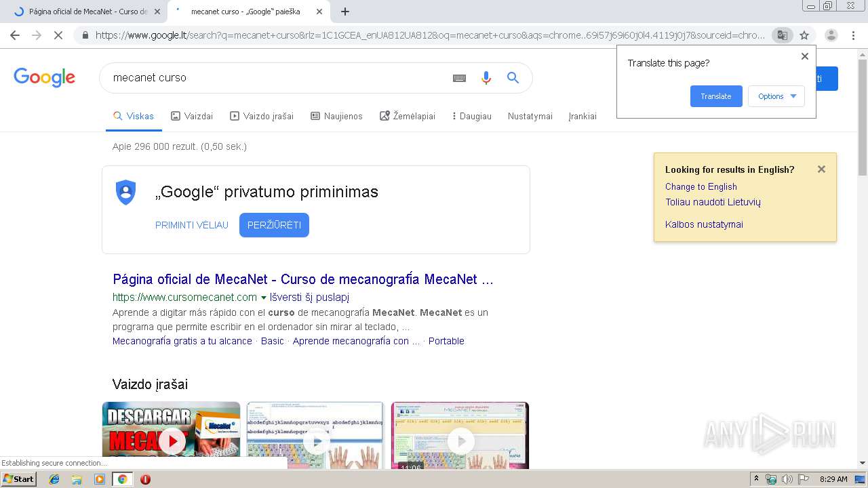This screenshot has width=868, height=488.
Task: Open the Start menu
Action: pos(19,479)
